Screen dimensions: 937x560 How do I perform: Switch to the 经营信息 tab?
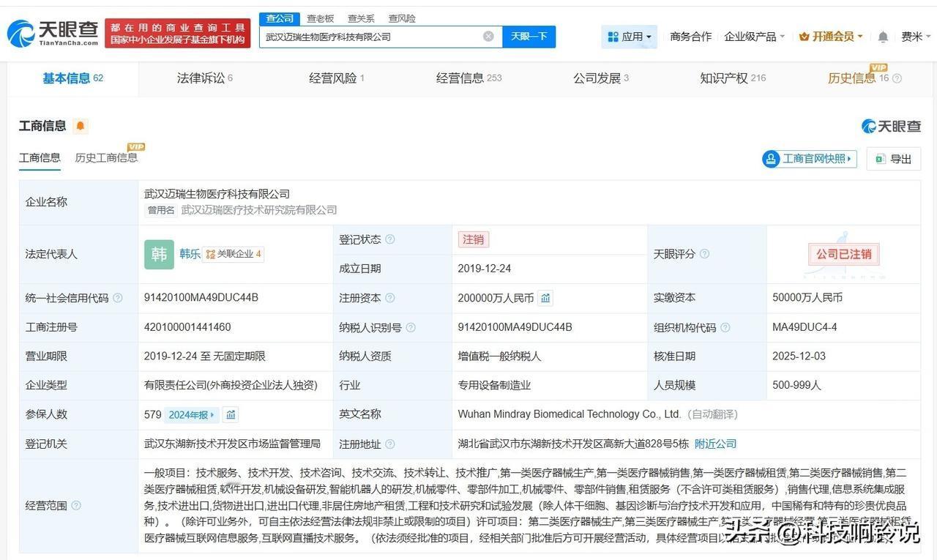(469, 78)
